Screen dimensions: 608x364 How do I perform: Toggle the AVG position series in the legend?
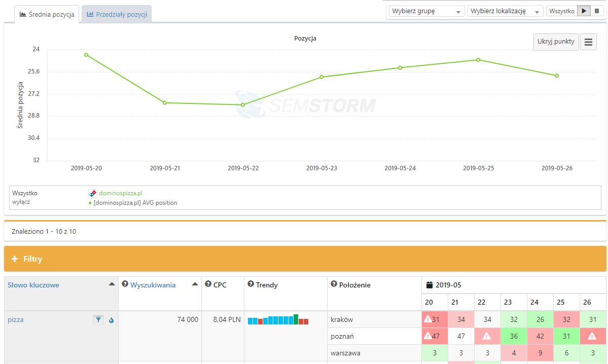(x=135, y=203)
